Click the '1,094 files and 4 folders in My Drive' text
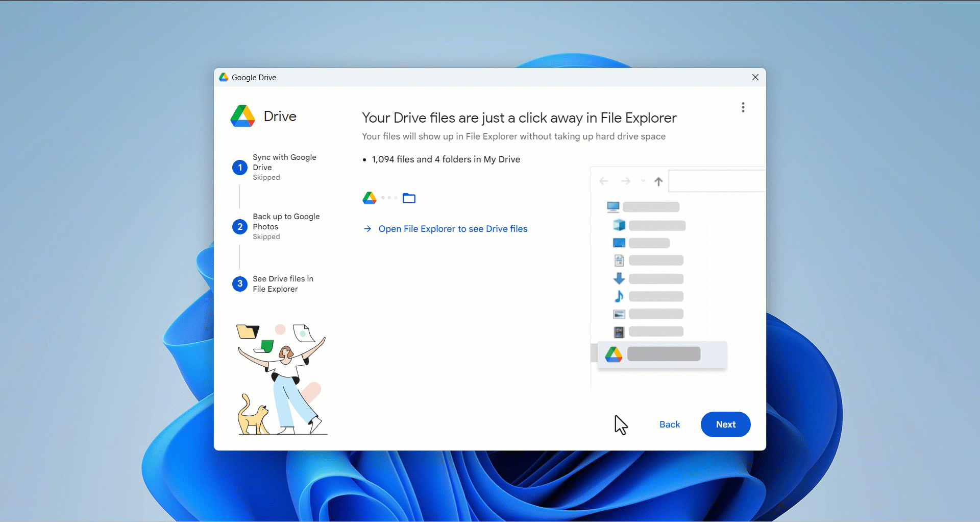Viewport: 980px width, 522px height. [x=446, y=159]
